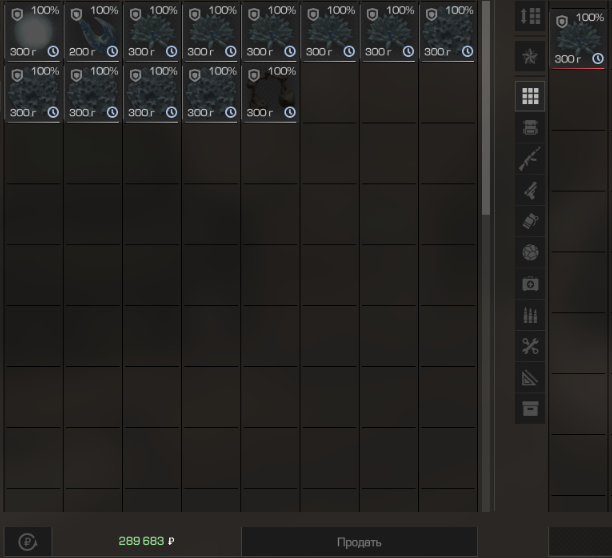Filter by triangle ruler category
This screenshot has width=612, height=558.
point(530,377)
